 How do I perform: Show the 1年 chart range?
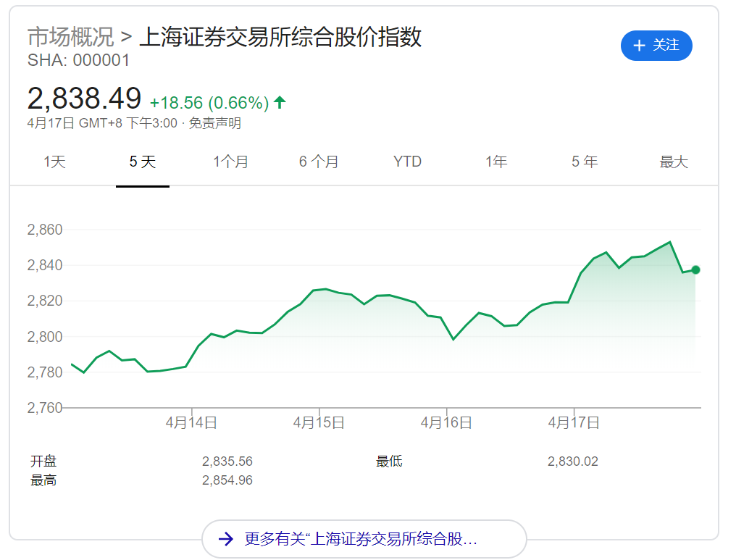click(496, 162)
